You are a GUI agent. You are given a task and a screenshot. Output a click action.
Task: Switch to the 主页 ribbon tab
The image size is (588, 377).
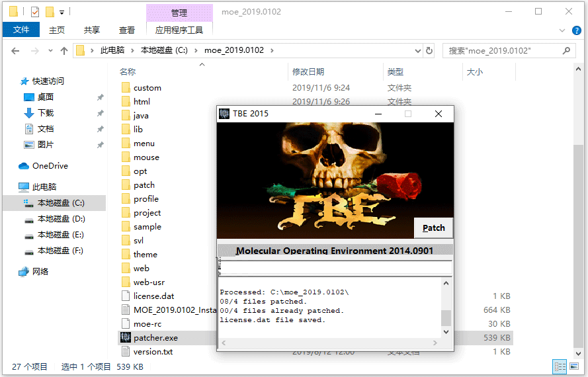(x=57, y=30)
